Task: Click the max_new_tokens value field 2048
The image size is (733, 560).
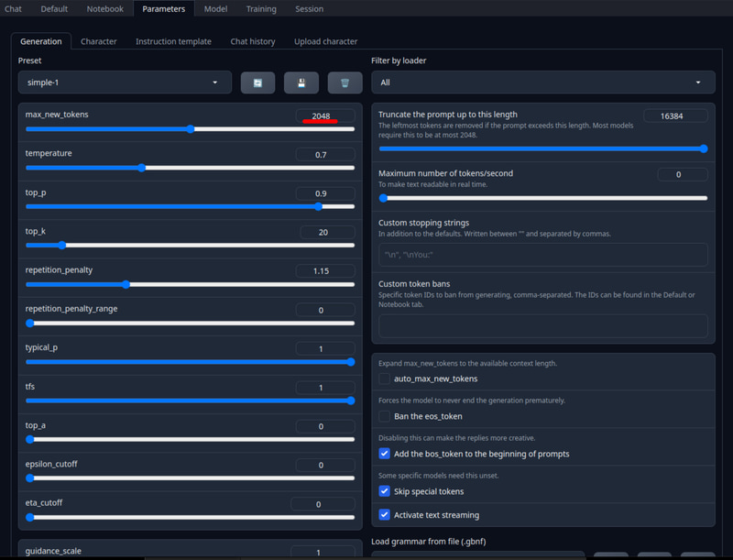Action: 325,115
